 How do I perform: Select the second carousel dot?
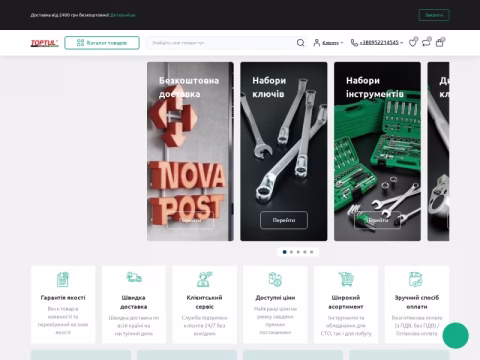pyautogui.click(x=291, y=252)
